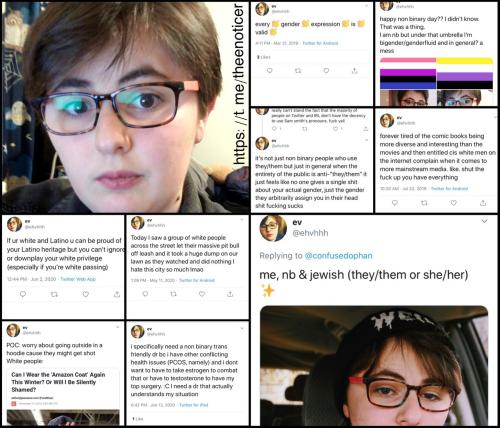The width and height of the screenshot is (500, 428).
Task: Reply to the comic books diversity tweet
Action: pyautogui.click(x=395, y=203)
